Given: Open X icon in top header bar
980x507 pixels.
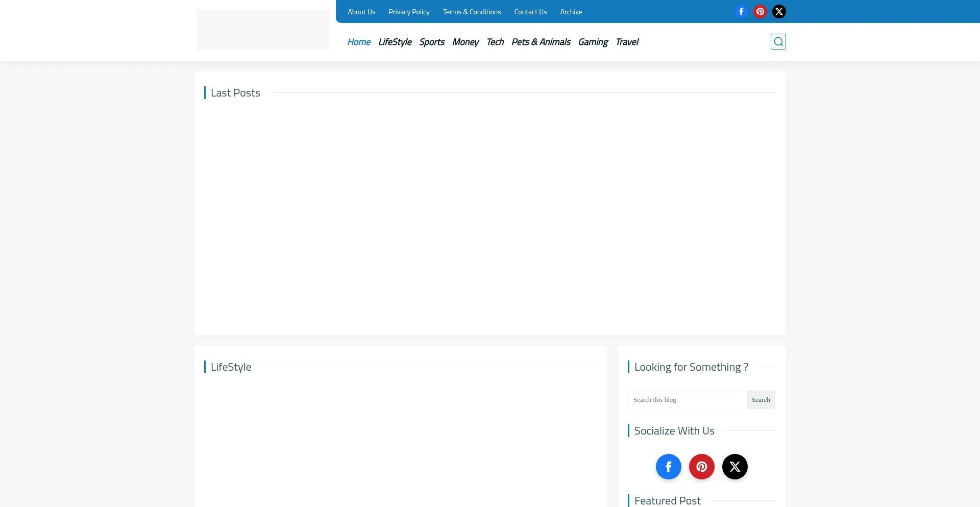Looking at the screenshot, I should (779, 12).
